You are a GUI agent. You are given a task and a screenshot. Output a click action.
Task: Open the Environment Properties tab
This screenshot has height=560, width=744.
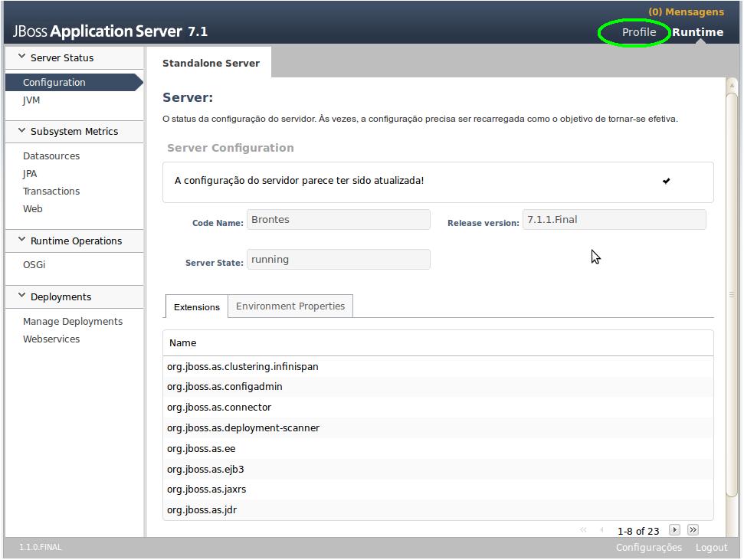pyautogui.click(x=290, y=306)
